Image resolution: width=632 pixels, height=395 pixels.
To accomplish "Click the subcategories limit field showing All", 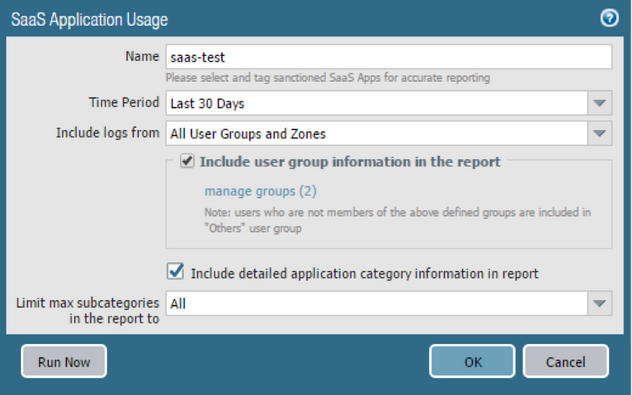I will [x=376, y=303].
